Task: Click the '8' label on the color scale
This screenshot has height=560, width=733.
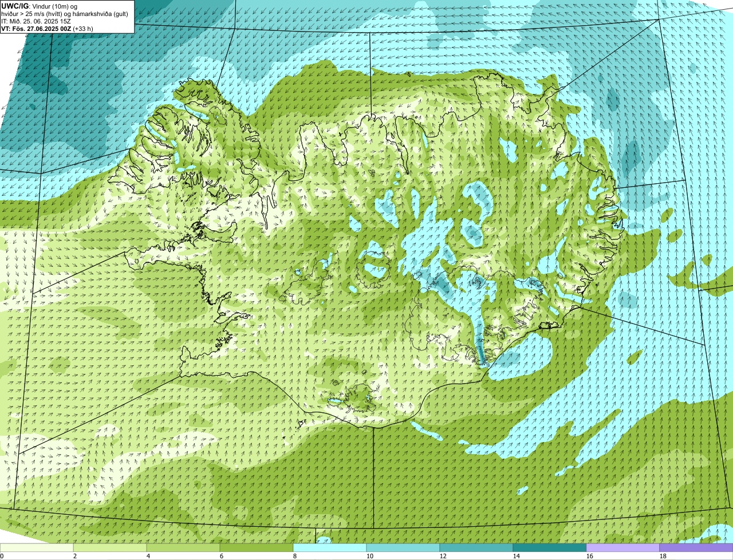Action: [x=295, y=556]
